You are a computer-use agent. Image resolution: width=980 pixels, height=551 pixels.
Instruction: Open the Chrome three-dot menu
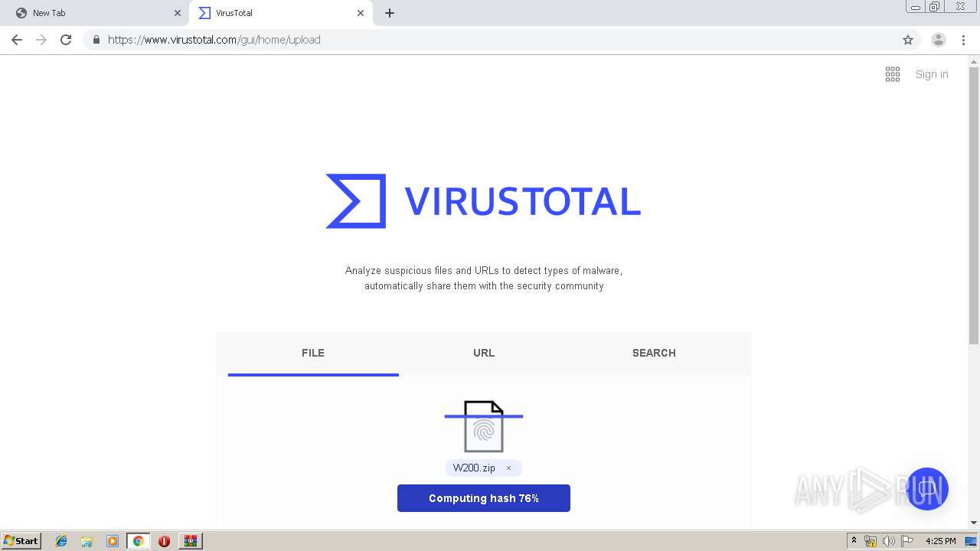963,40
